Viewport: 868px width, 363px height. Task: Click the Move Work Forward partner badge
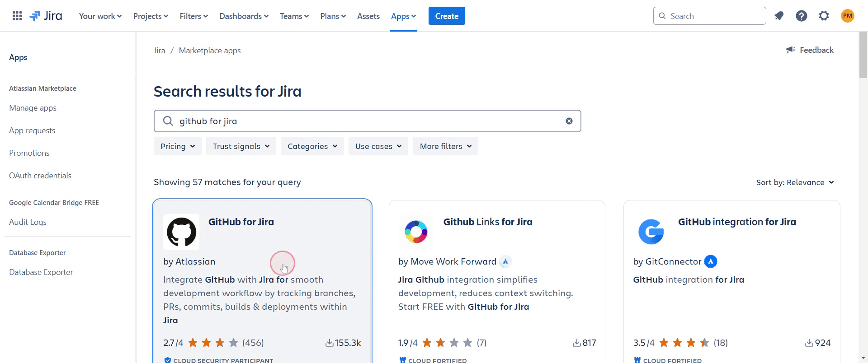click(x=505, y=261)
